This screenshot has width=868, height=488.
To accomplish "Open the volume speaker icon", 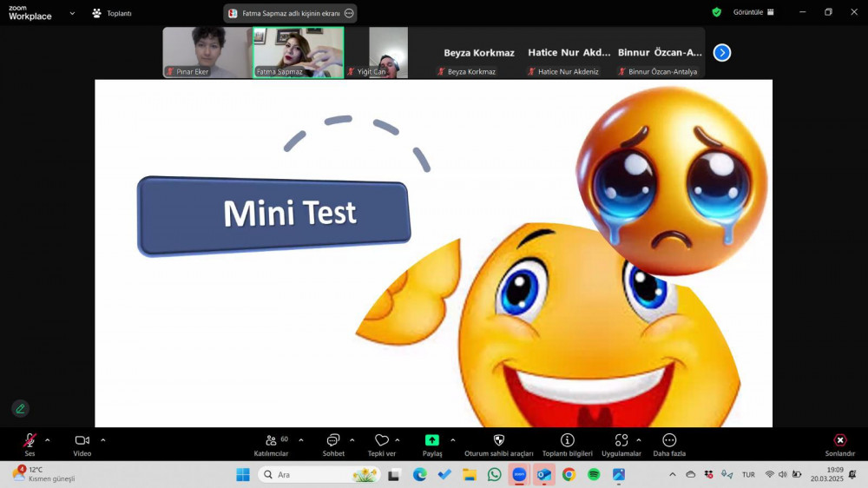I will coord(783,475).
